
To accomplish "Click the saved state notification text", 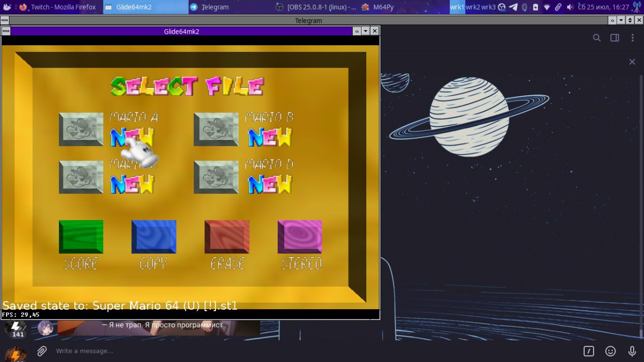I will (120, 306).
